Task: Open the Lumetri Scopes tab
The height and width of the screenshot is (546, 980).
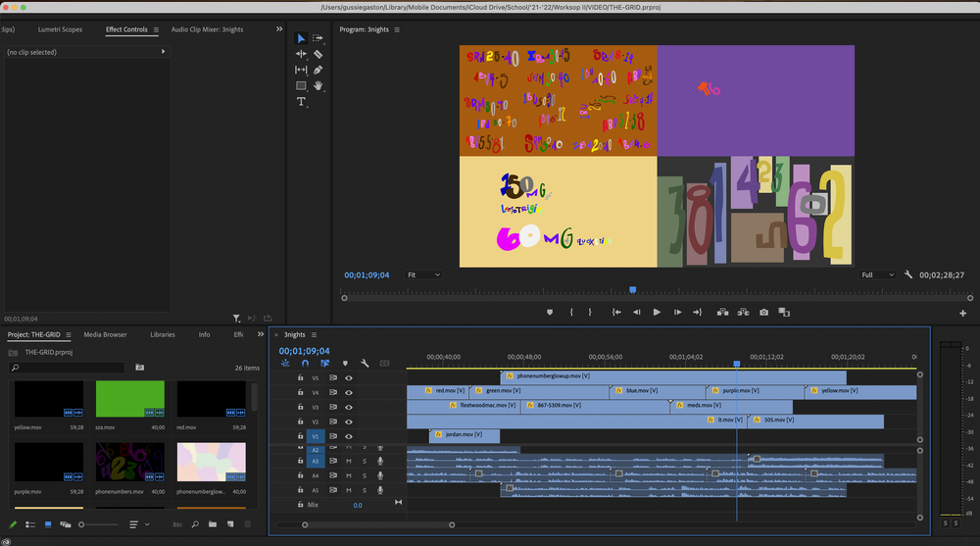Action: pyautogui.click(x=60, y=29)
